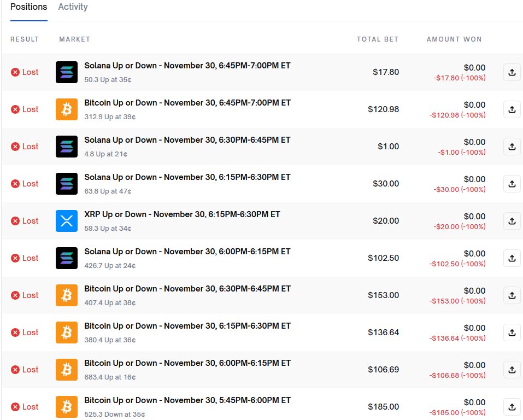Click share icon for Solana 6:30PM-6:45PM row

coord(512,147)
